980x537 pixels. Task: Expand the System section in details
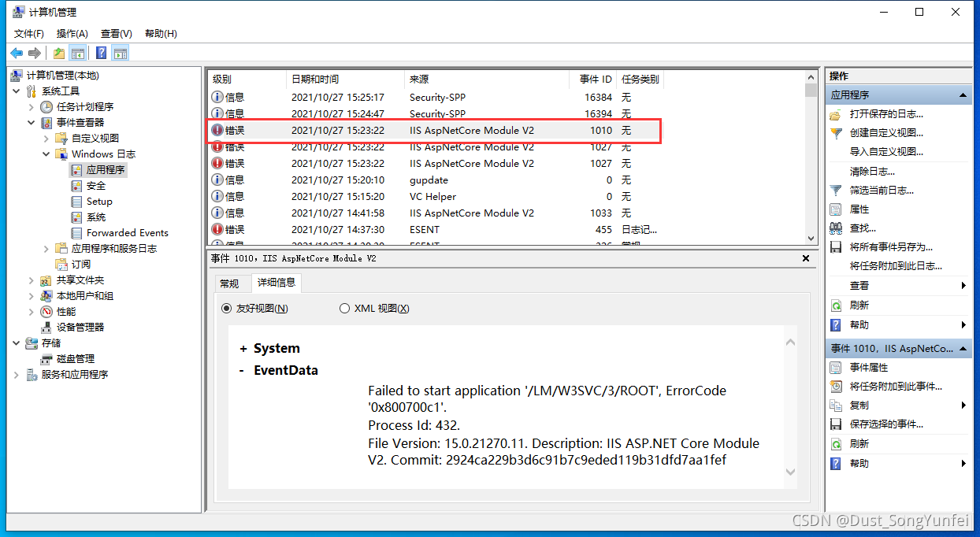tap(243, 349)
